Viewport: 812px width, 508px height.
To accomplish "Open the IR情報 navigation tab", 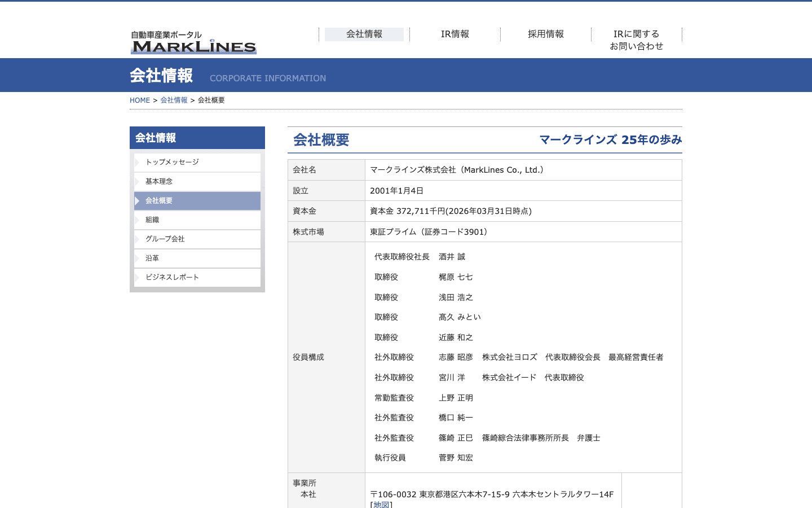I will 455,34.
